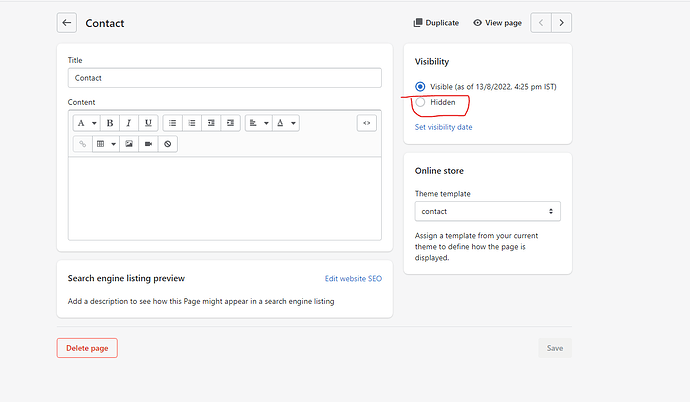Open the Edit website SEO link
The width and height of the screenshot is (690, 402).
click(353, 278)
